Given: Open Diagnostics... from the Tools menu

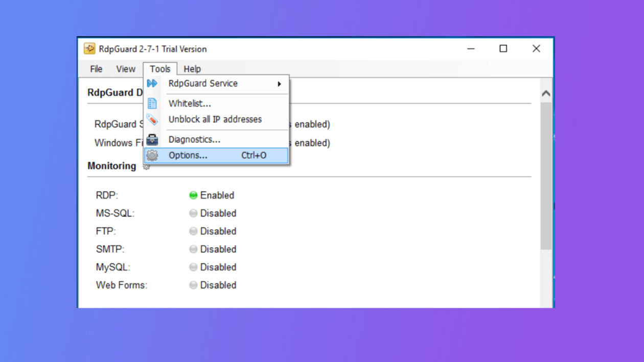Looking at the screenshot, I should [217, 139].
